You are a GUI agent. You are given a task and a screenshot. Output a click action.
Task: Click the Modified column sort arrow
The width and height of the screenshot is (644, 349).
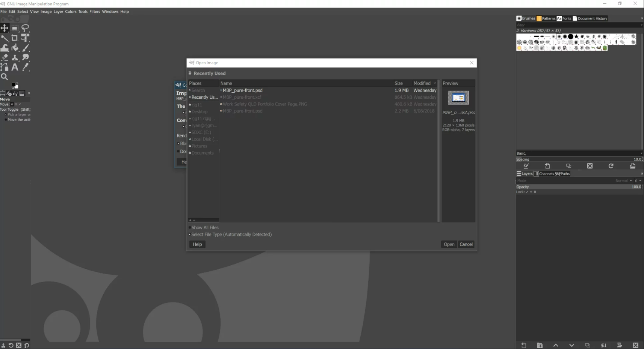435,83
